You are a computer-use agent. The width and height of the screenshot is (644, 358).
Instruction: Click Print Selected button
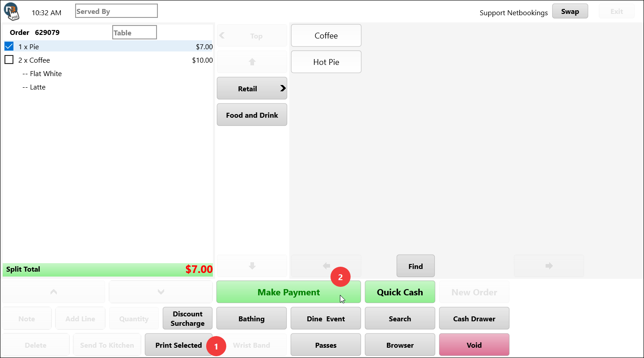pos(178,345)
